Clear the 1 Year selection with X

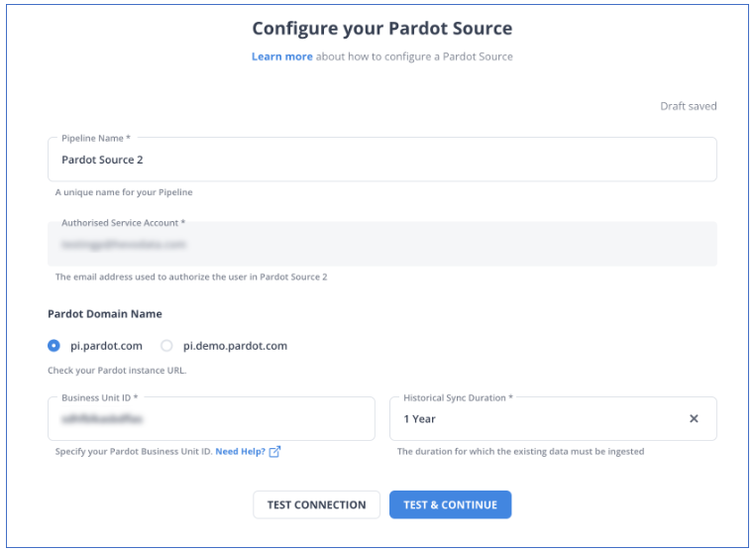coord(694,418)
